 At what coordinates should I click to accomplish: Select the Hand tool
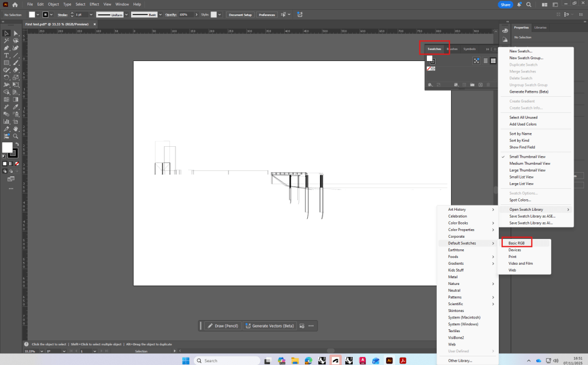16,128
